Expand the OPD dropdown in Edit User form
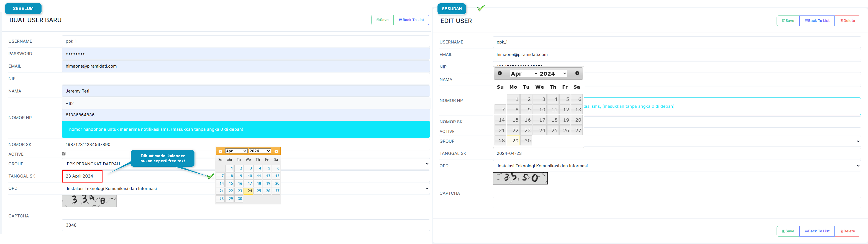The image size is (868, 244). pos(677,166)
